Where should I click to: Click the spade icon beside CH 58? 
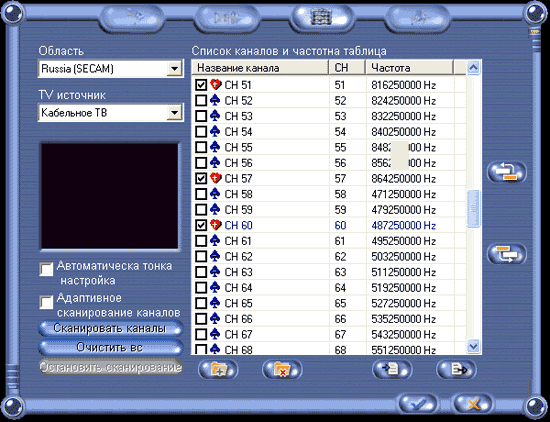coord(215,194)
